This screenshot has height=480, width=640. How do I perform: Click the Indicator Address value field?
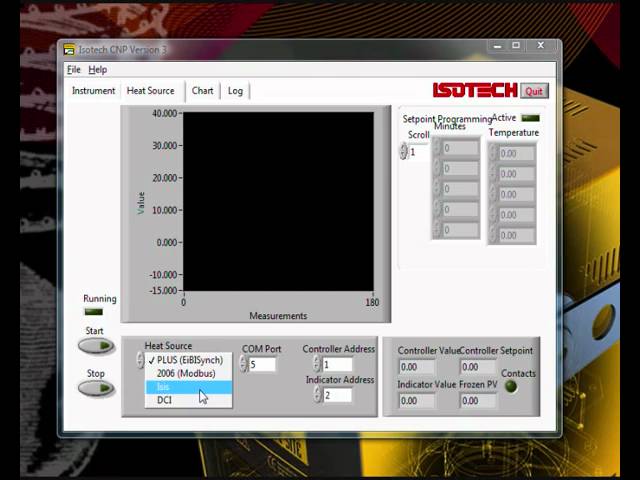click(x=338, y=395)
